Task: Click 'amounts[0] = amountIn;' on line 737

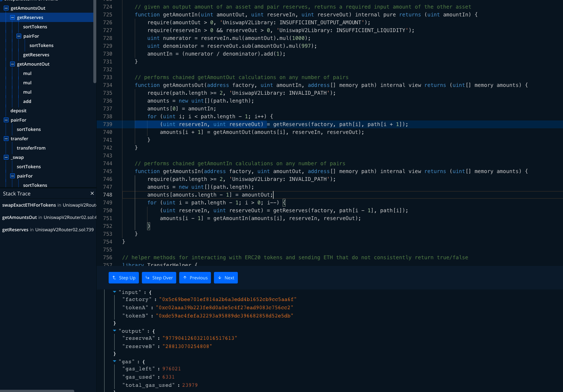Action: (x=182, y=109)
